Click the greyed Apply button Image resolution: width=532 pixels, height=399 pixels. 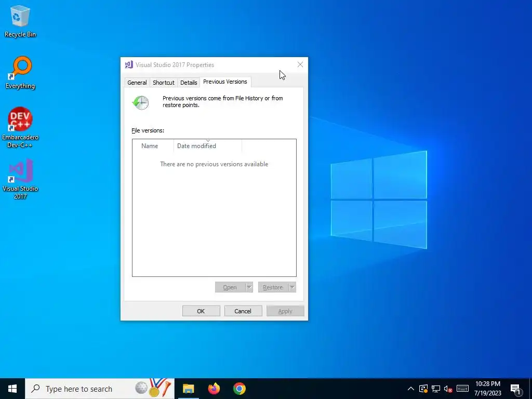[285, 311]
